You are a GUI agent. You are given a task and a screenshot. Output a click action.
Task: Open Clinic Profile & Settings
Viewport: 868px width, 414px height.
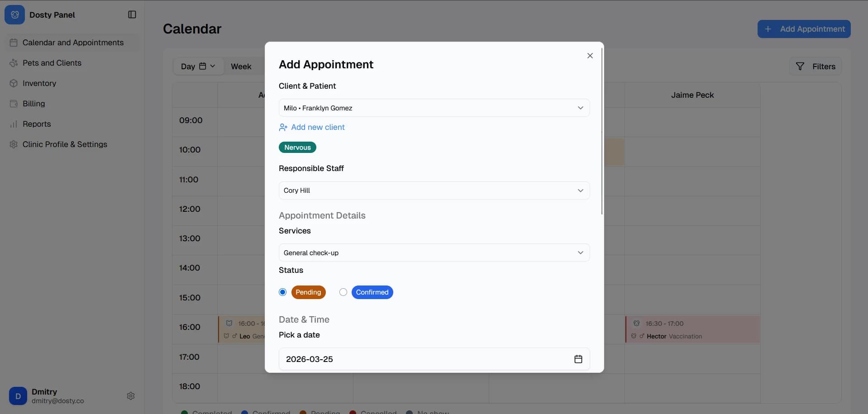tap(72, 144)
